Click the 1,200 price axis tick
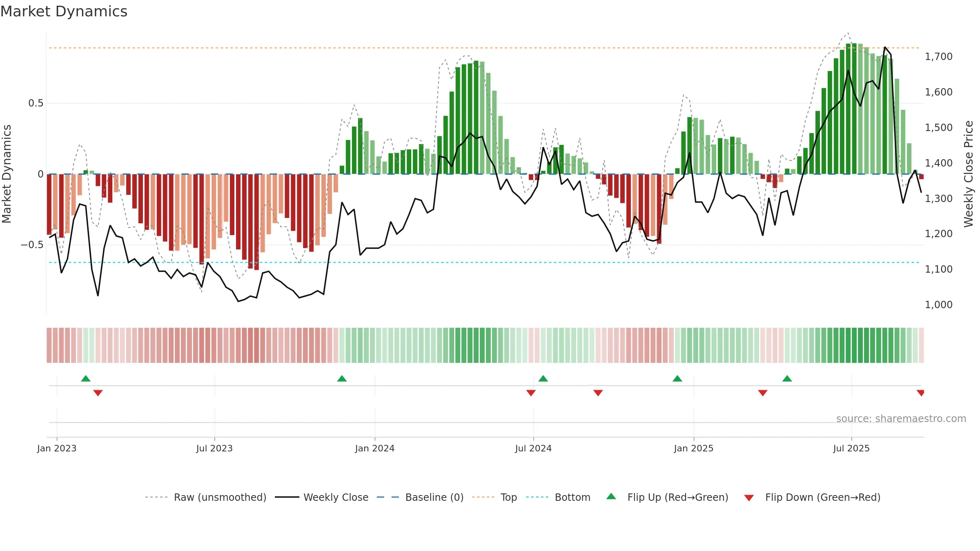 tap(939, 234)
